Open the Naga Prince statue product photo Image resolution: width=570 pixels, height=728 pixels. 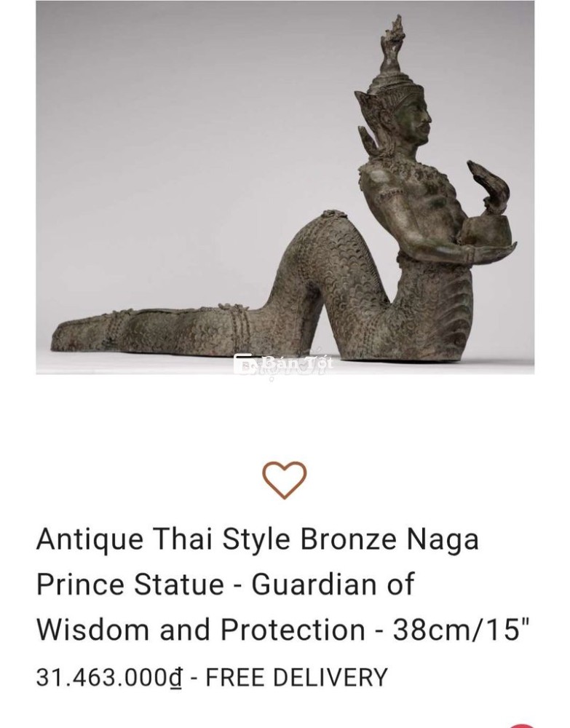[x=285, y=187]
